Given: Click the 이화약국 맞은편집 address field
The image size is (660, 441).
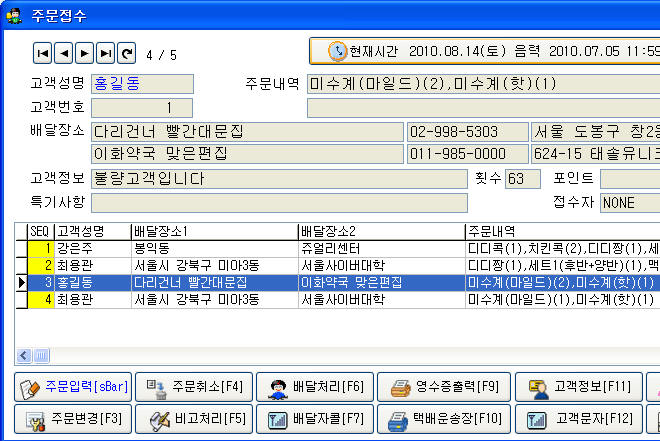Looking at the screenshot, I should pyautogui.click(x=247, y=154).
